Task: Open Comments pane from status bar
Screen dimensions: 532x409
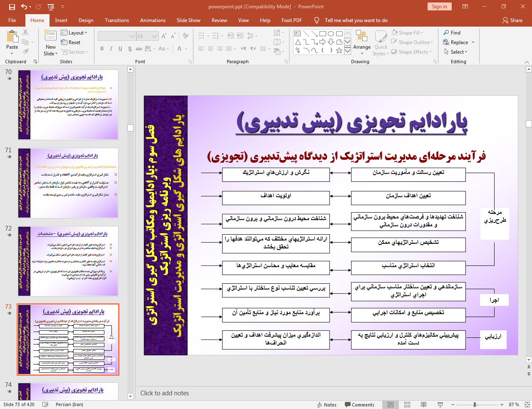Action: click(x=360, y=405)
